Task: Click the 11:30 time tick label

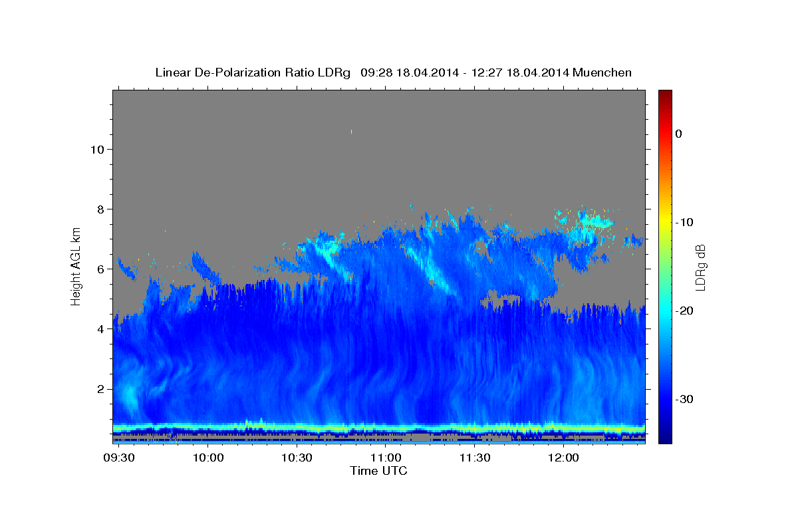Action: pyautogui.click(x=474, y=458)
